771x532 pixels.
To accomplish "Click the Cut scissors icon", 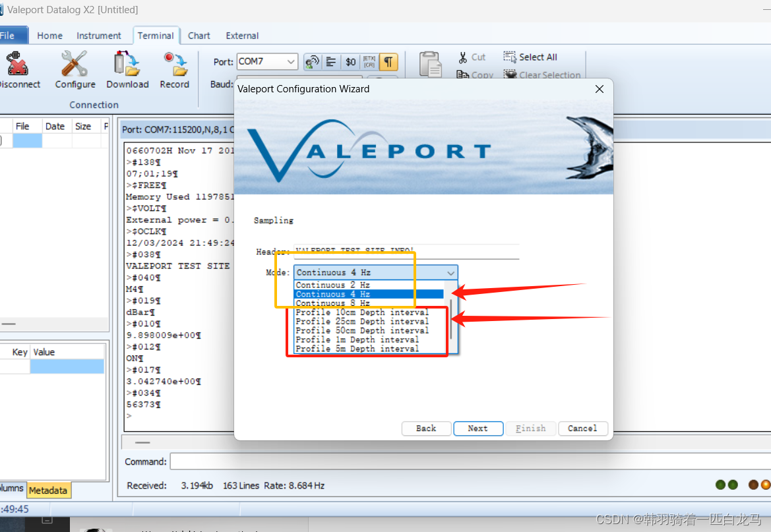I will [x=463, y=57].
